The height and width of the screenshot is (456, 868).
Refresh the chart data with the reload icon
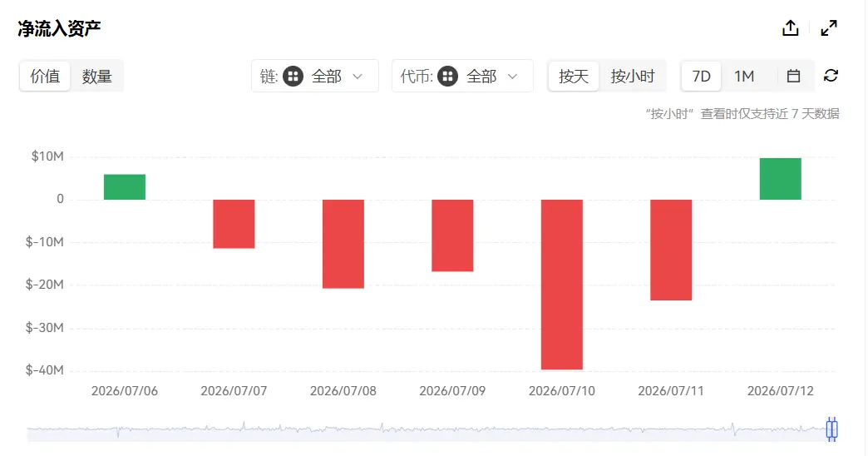pos(831,76)
